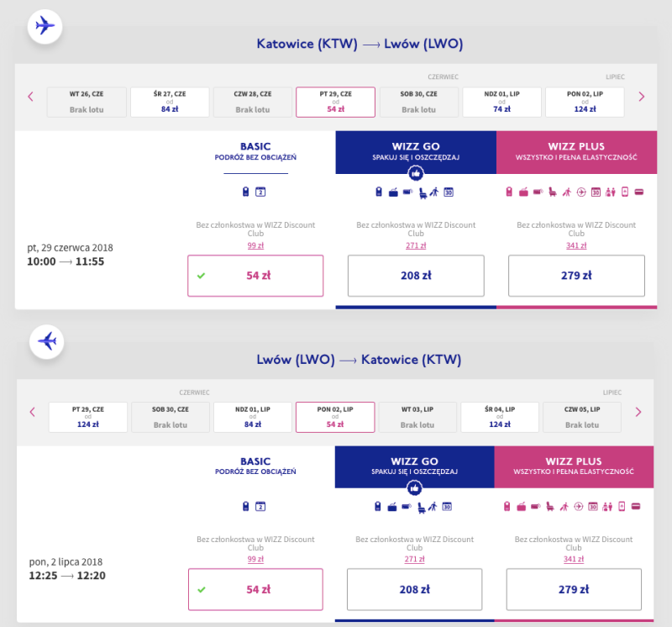Open return WIZZ GO discount price 271 zł link
This screenshot has height=627, width=672.
tap(414, 559)
